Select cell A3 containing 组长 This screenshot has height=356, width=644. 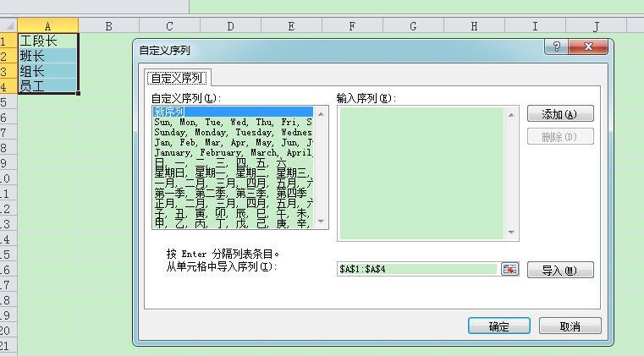(47, 71)
